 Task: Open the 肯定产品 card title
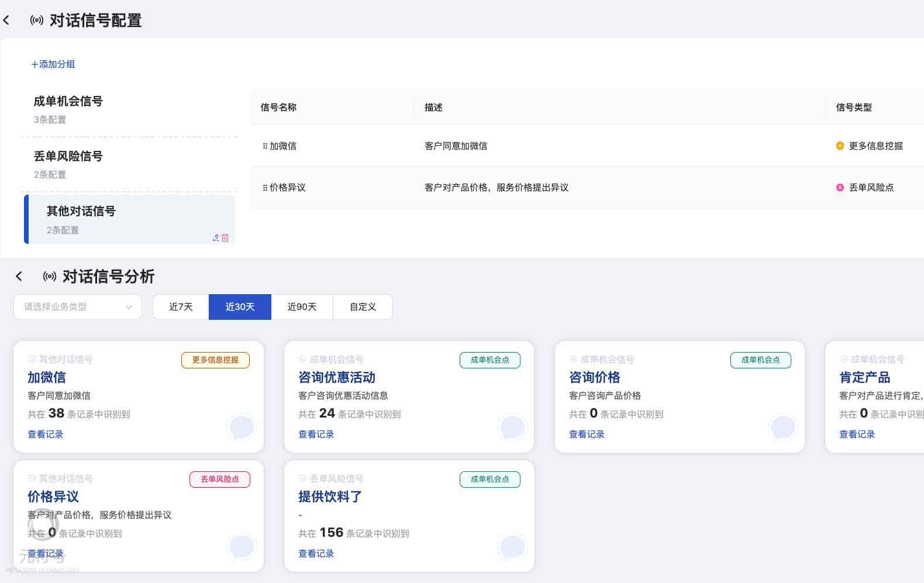click(865, 378)
